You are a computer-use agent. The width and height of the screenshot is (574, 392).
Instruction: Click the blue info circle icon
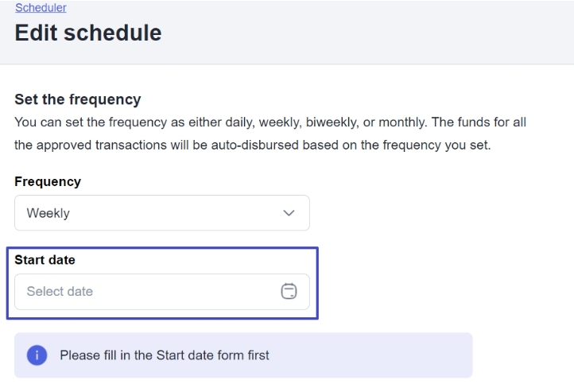(37, 355)
